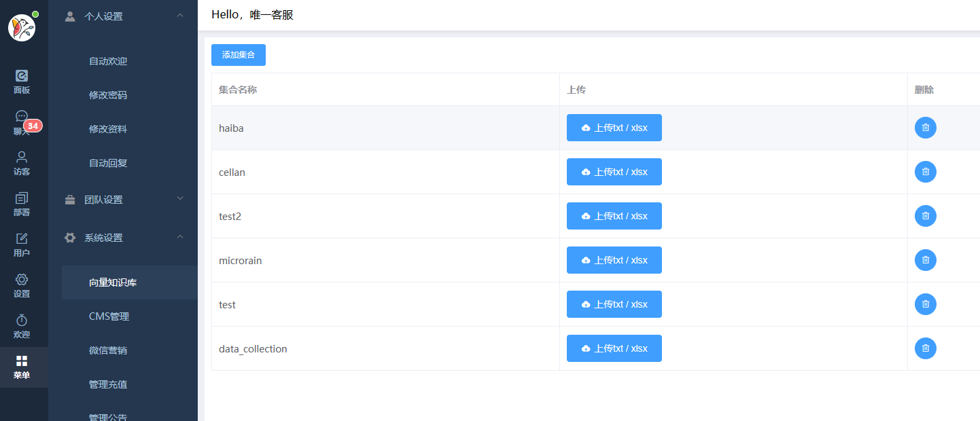The image size is (980, 421).
Task: Click the 添加集合 button
Action: pyautogui.click(x=239, y=55)
